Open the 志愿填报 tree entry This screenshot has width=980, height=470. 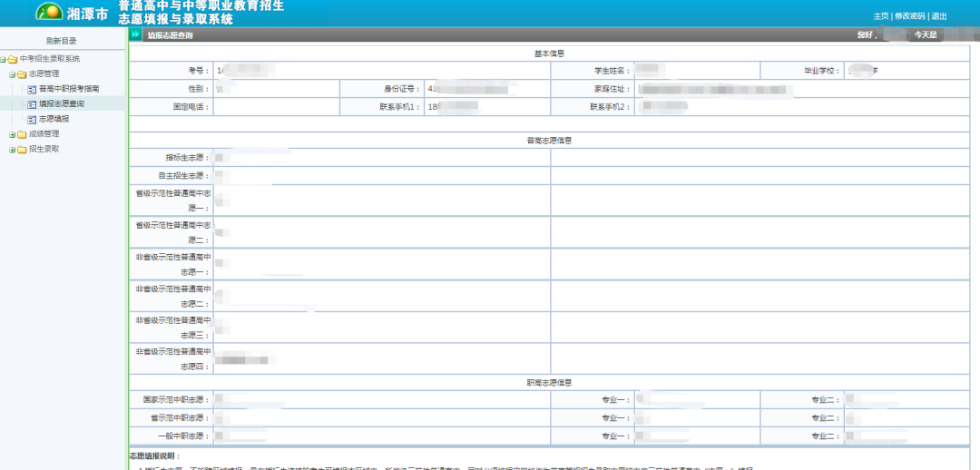coord(54,119)
